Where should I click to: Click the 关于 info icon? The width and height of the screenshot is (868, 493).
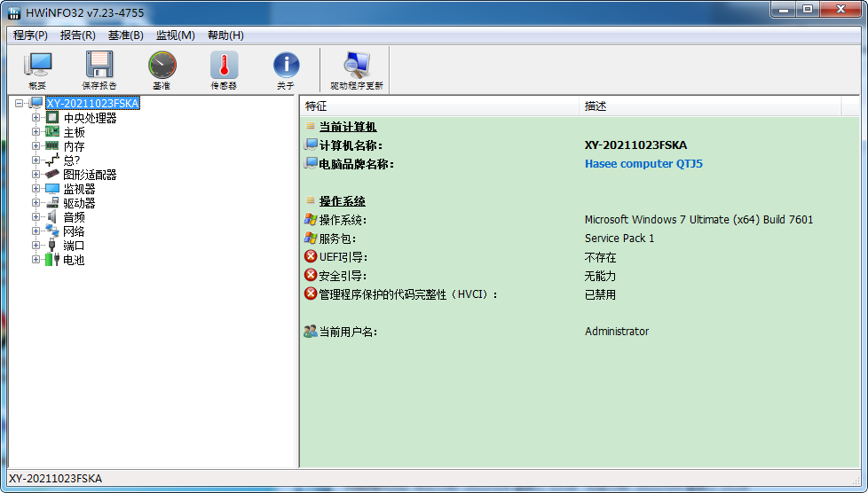[286, 65]
